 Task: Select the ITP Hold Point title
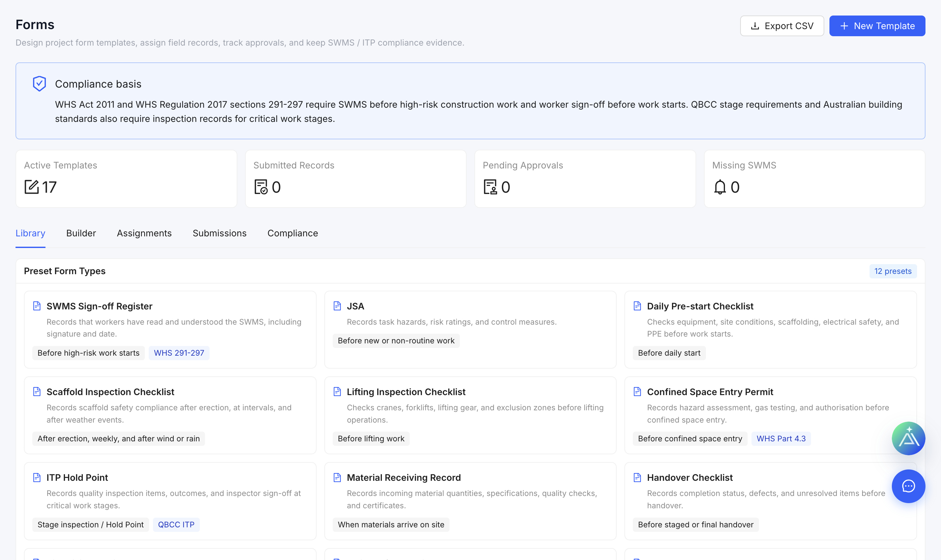coord(77,477)
